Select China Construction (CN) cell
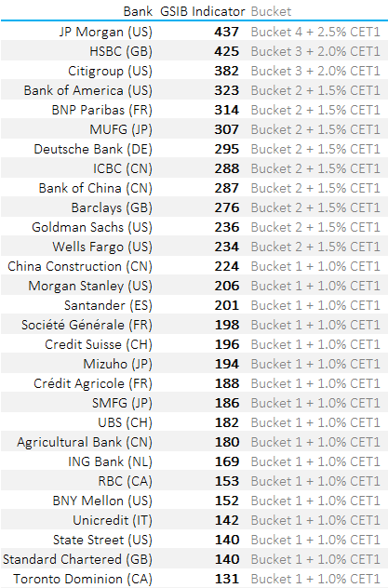The image size is (388, 588). [80, 266]
